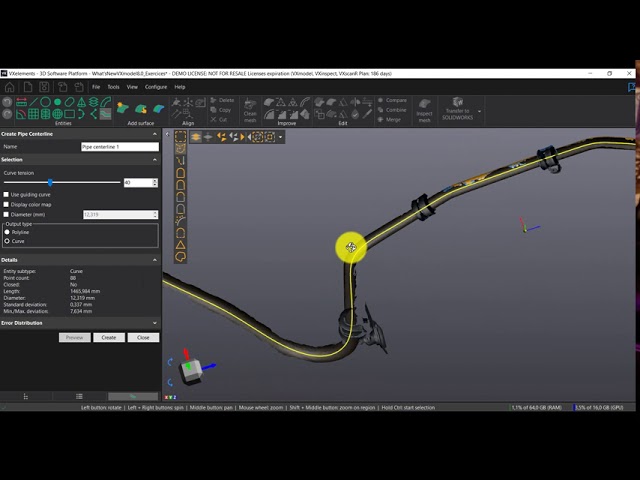Screen dimensions: 640x480
Task: Check the Diameter (mm) checkbox
Action: pos(6,214)
